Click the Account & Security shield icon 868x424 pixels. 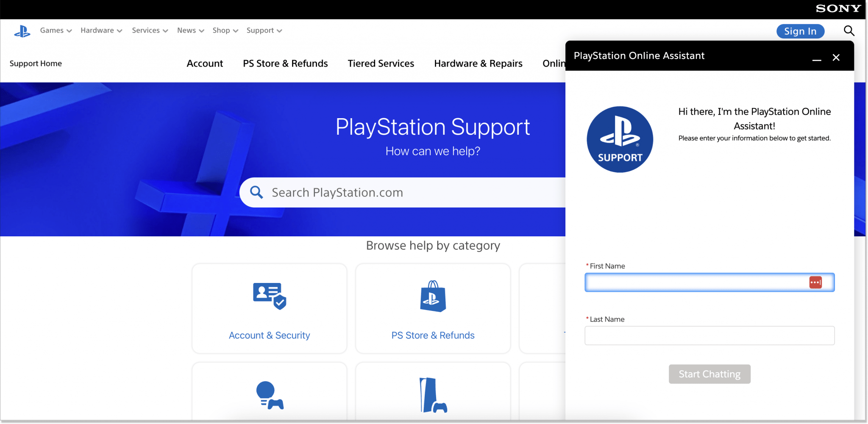(x=269, y=297)
